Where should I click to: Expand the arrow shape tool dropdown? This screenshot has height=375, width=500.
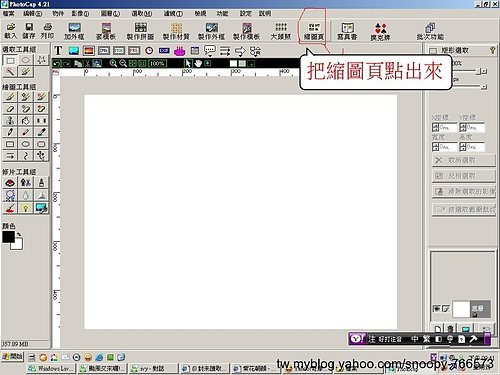point(240,51)
